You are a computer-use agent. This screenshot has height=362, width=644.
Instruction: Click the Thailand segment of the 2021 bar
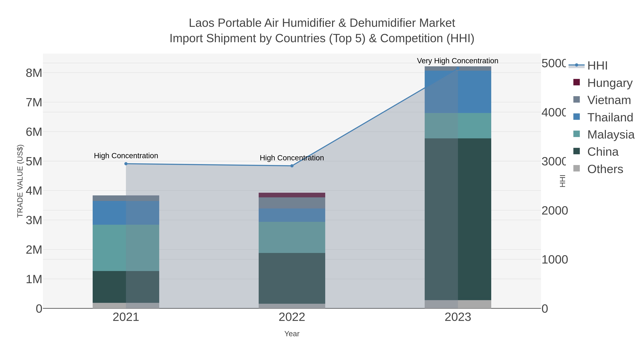pos(126,213)
